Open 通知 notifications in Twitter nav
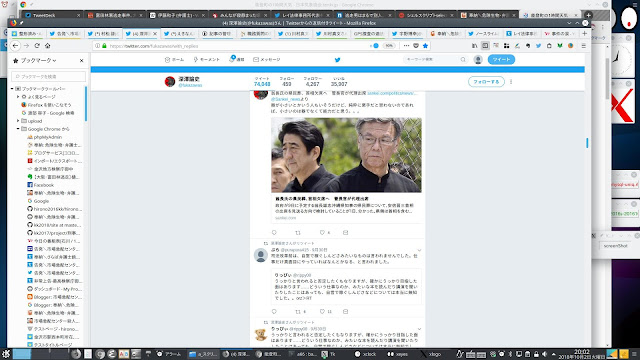The image size is (640, 360). click(x=237, y=60)
